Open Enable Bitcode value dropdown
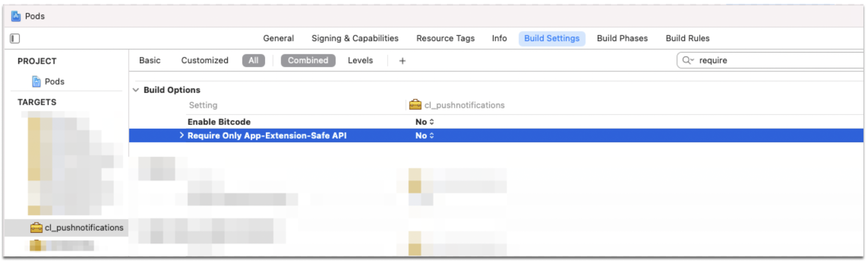 [425, 122]
